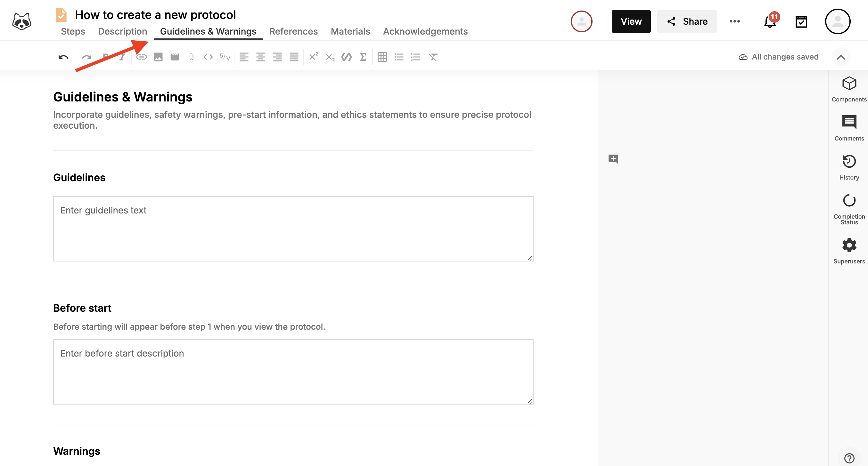
Task: Insert an image into the guidelines
Action: [x=158, y=57]
